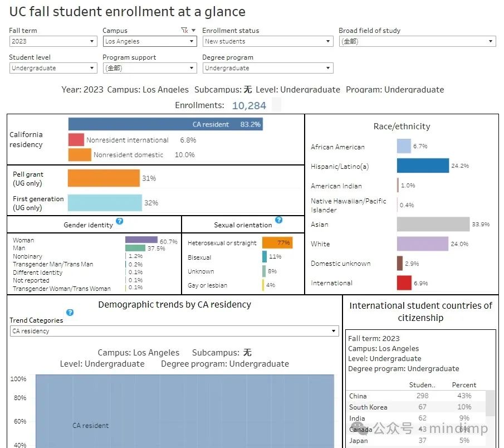This screenshot has height=448, width=504.
Task: Click China's 43% percent value
Action: pos(464,396)
